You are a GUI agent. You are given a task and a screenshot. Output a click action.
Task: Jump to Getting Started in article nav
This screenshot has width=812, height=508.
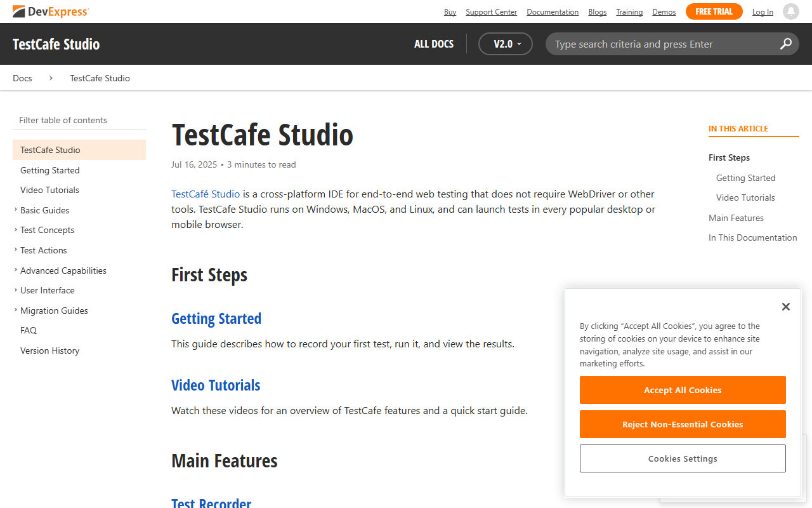745,178
